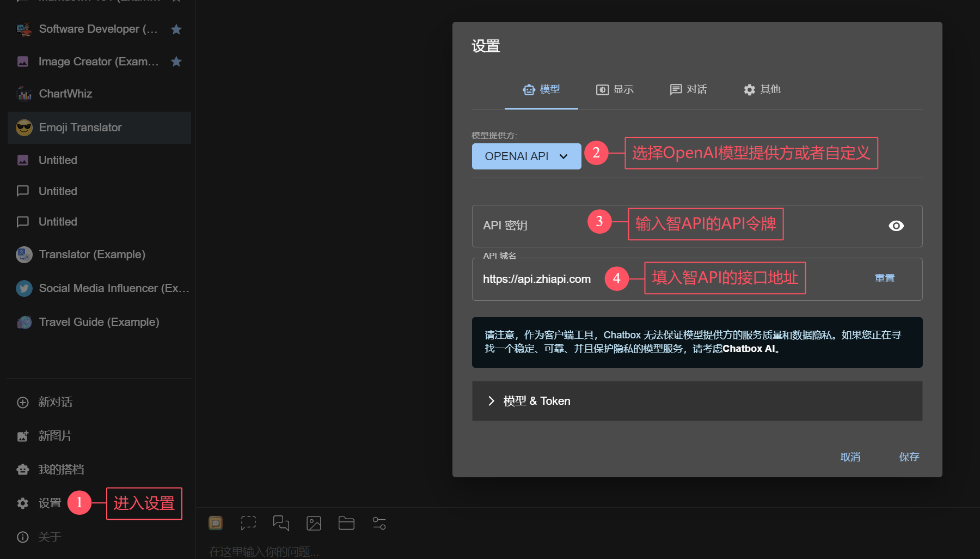The height and width of the screenshot is (559, 980).
Task: Click the plus circle new chat icon
Action: click(23, 403)
